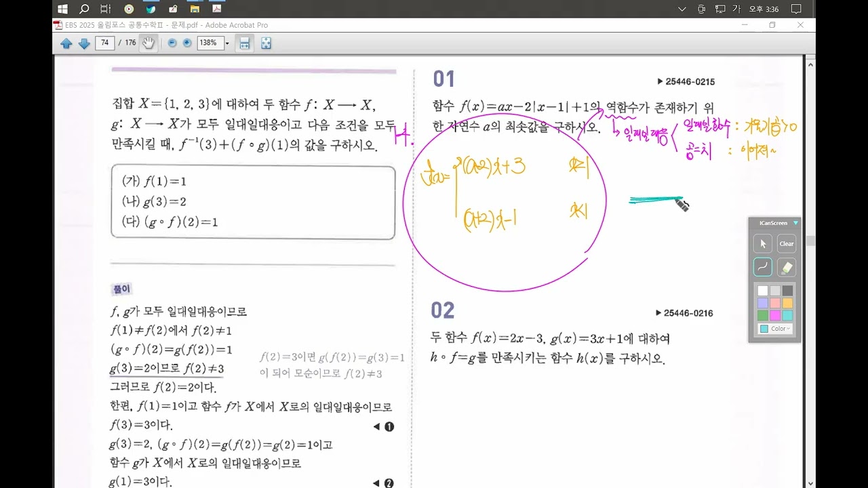Screen dimensions: 868x488
Task: Open the camera capture taskbar icon
Action: click(172, 9)
